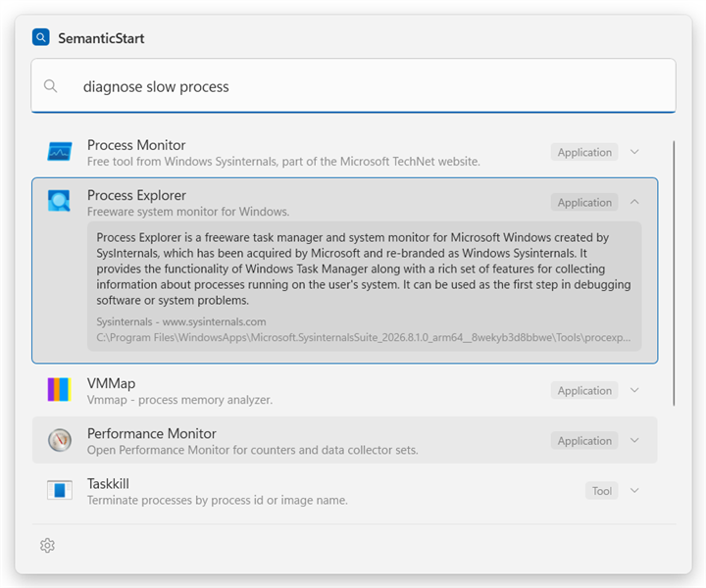
Task: Click the 'SemanticStart' title text
Action: click(x=101, y=38)
